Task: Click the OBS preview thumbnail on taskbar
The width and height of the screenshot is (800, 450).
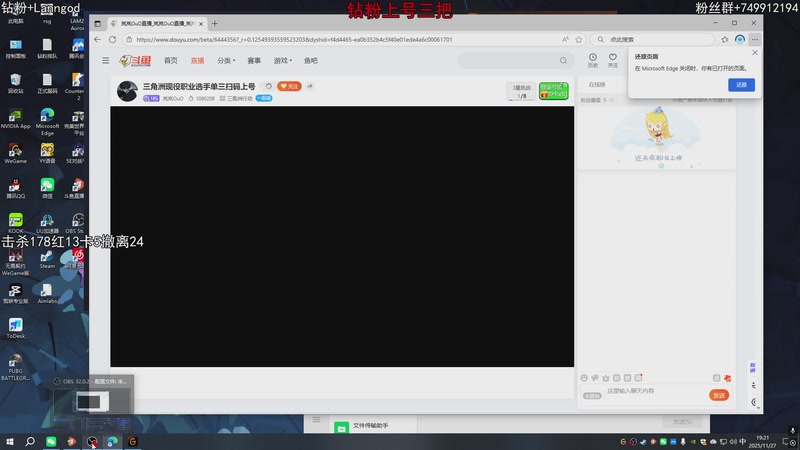Action: click(x=92, y=402)
